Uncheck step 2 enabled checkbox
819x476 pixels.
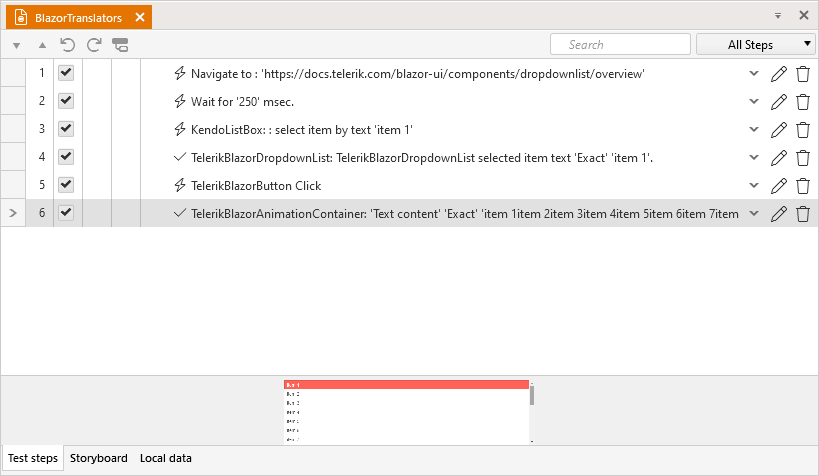tap(66, 100)
